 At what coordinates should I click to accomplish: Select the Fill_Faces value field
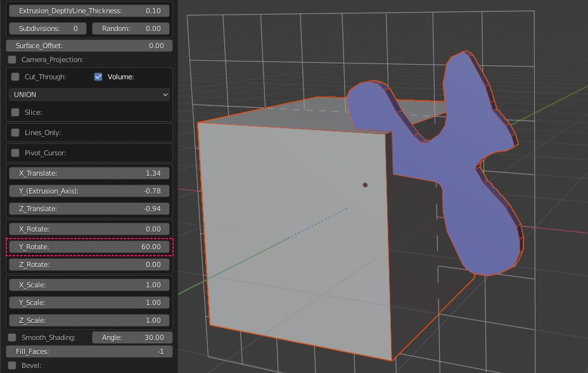[89, 351]
